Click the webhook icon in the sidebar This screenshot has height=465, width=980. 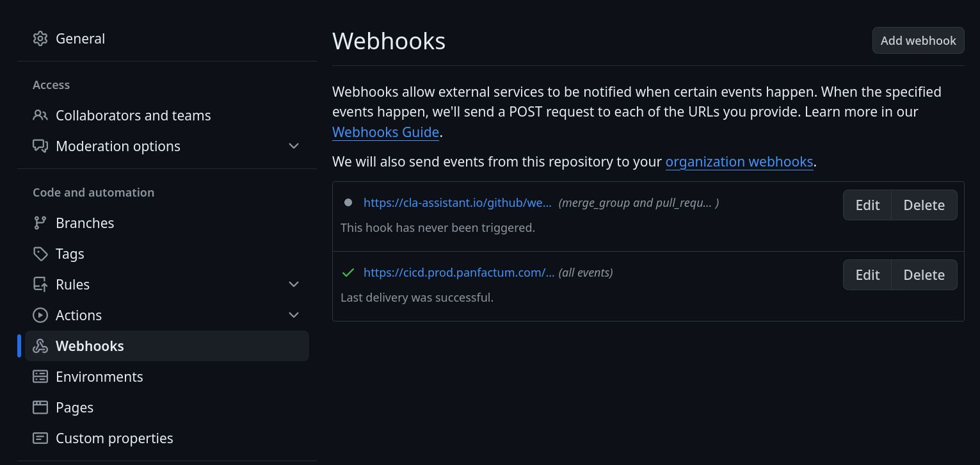(x=40, y=346)
